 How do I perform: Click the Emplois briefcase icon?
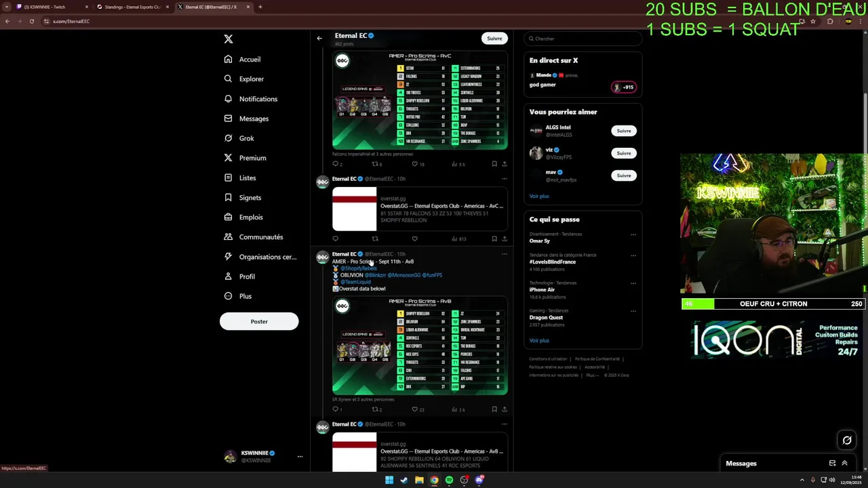coord(229,217)
